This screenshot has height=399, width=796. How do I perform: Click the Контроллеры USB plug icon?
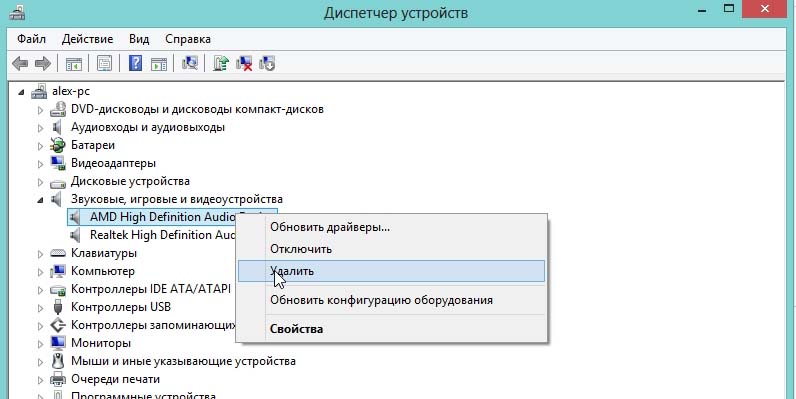coord(58,307)
